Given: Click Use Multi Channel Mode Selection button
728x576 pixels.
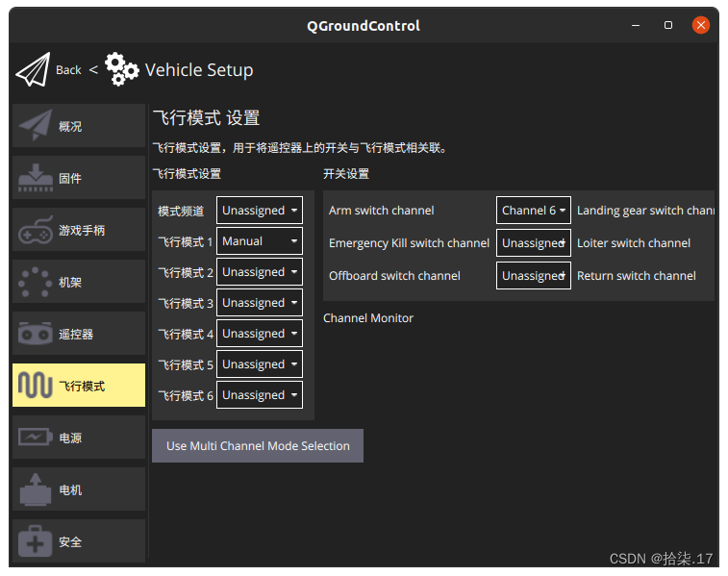Looking at the screenshot, I should [x=258, y=446].
